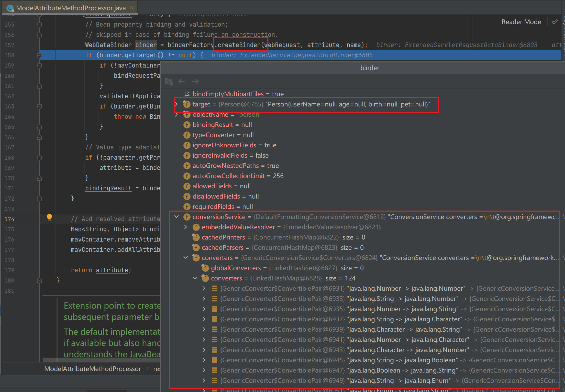The width and height of the screenshot is (565, 392).
Task: Click the field icon beside bindingResult
Action: pyautogui.click(x=187, y=125)
